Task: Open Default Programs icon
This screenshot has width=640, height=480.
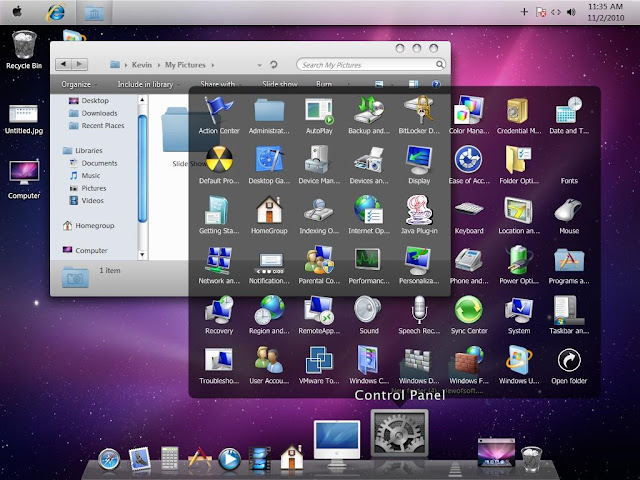Action: pyautogui.click(x=219, y=160)
